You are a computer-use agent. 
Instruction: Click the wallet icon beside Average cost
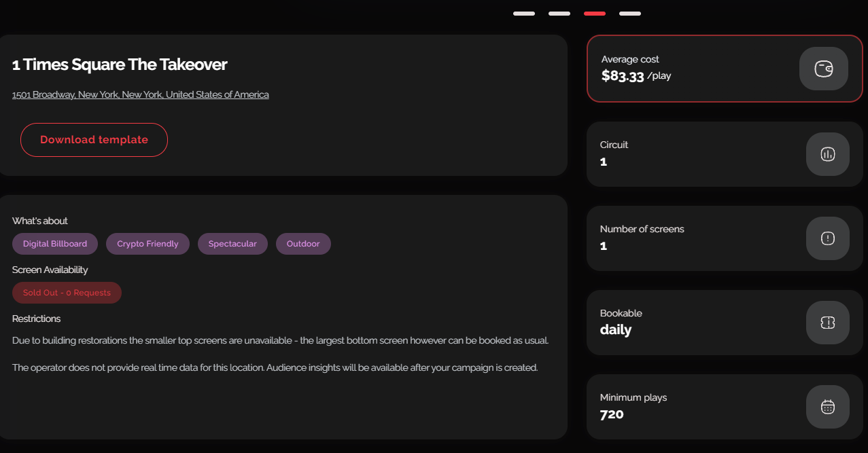823,69
